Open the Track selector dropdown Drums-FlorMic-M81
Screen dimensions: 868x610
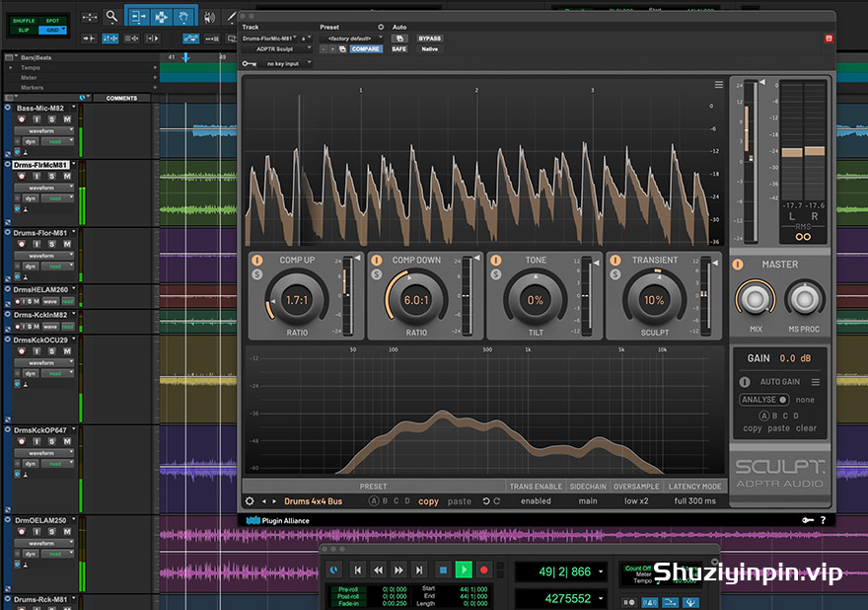pyautogui.click(x=269, y=38)
